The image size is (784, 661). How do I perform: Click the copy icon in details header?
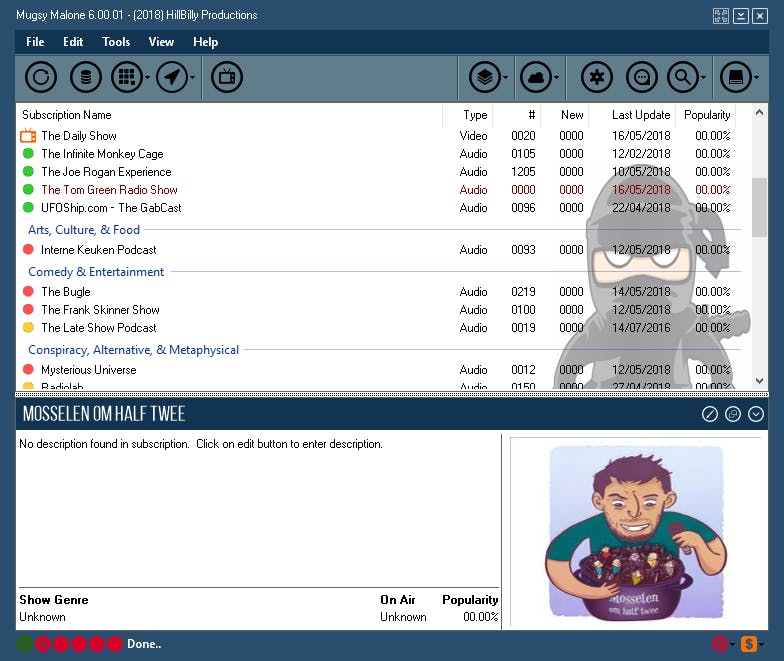tap(732, 414)
